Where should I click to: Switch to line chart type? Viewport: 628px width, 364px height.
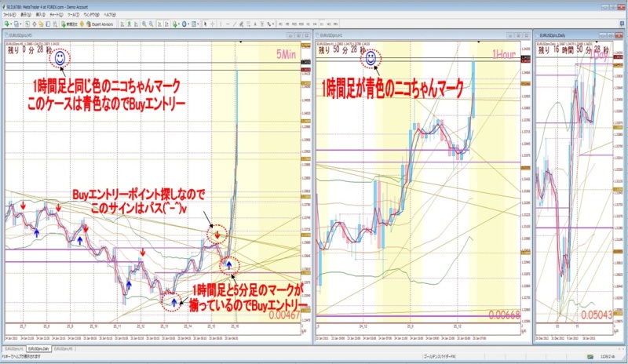click(x=137, y=24)
